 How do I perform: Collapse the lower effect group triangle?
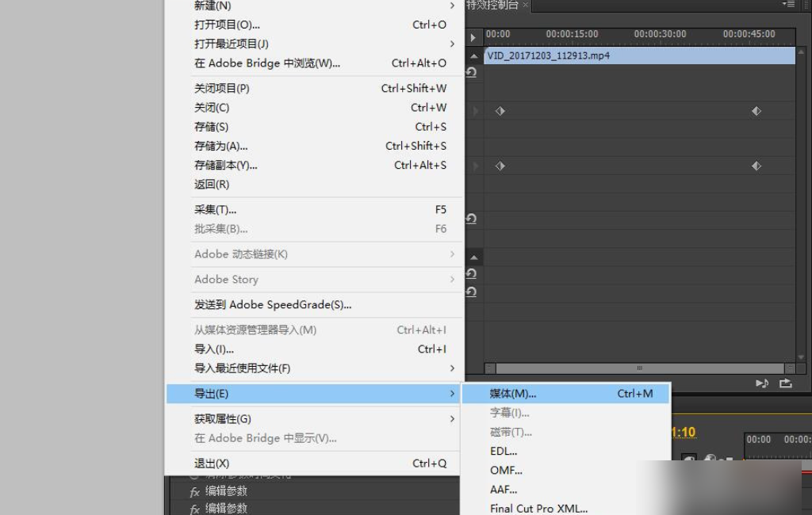tap(474, 257)
